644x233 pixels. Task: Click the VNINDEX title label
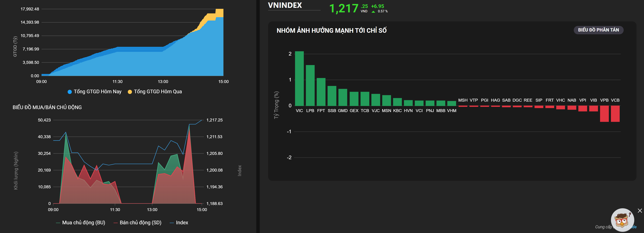(285, 5)
